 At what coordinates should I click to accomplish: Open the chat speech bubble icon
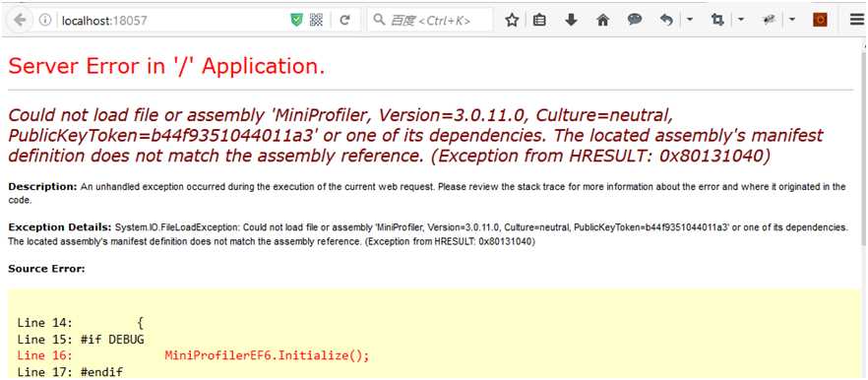(635, 20)
